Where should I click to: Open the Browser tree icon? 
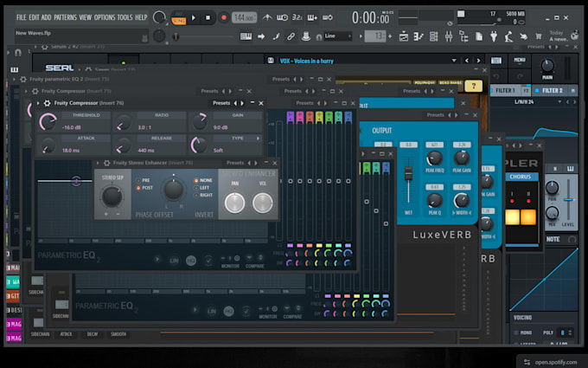(463, 36)
